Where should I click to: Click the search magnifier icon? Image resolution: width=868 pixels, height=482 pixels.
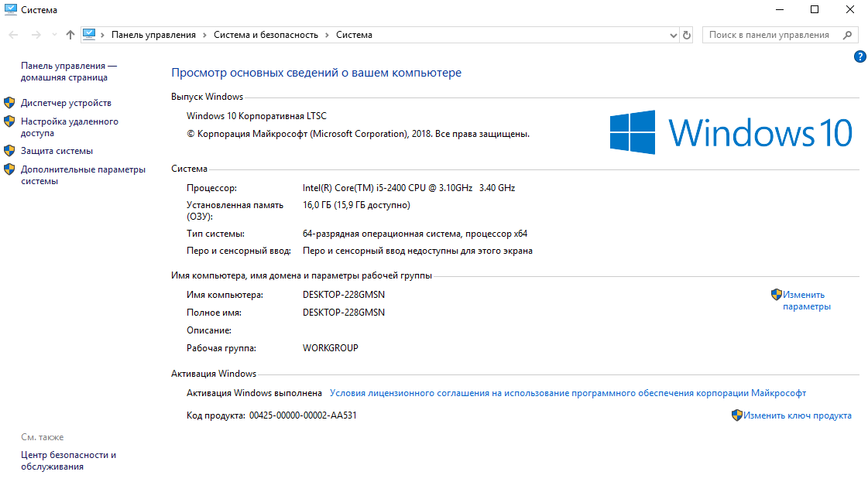pyautogui.click(x=848, y=35)
